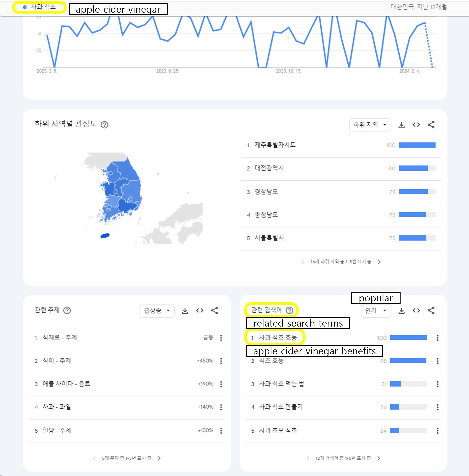Image resolution: width=469 pixels, height=476 pixels.
Task: Click embed icon for related topics
Action: [x=200, y=310]
